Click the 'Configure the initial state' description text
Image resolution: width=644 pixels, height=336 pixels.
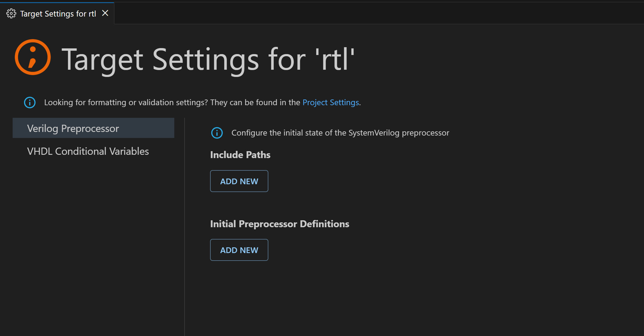[x=340, y=133]
